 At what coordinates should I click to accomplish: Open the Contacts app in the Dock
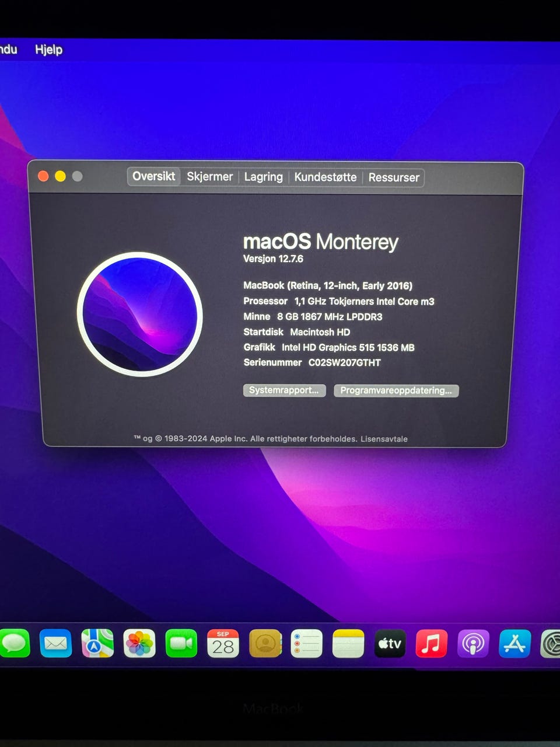point(265,643)
